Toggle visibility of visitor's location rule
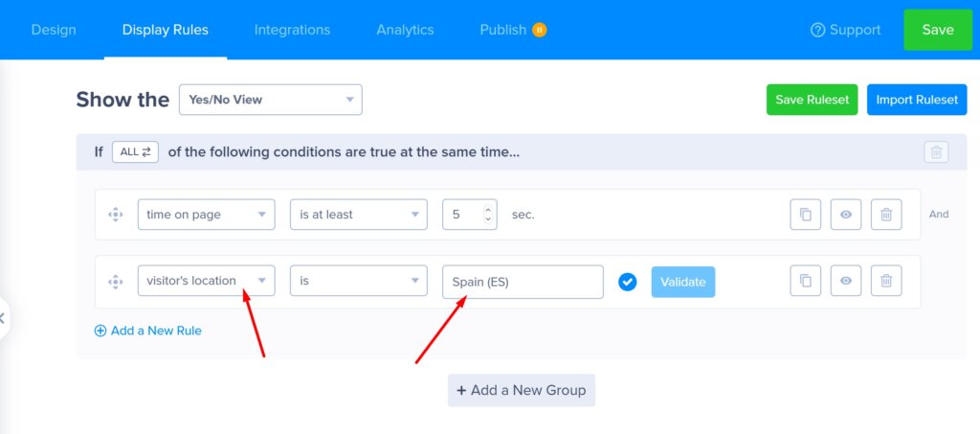The width and height of the screenshot is (980, 434). (x=846, y=282)
